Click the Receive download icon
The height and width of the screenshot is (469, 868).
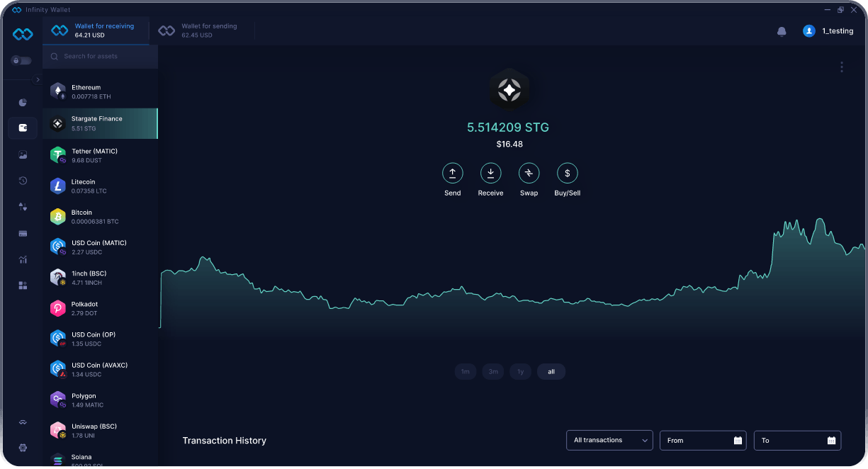[490, 173]
